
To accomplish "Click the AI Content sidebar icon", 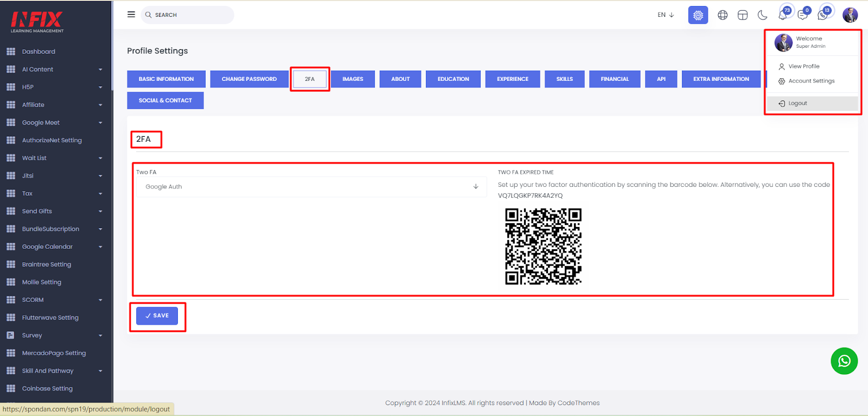I will pos(11,70).
